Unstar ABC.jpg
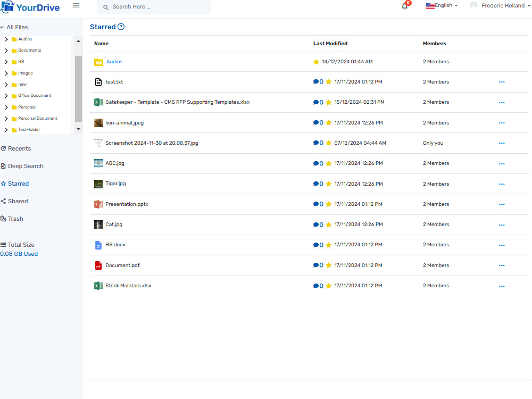532x399 pixels. pos(329,163)
